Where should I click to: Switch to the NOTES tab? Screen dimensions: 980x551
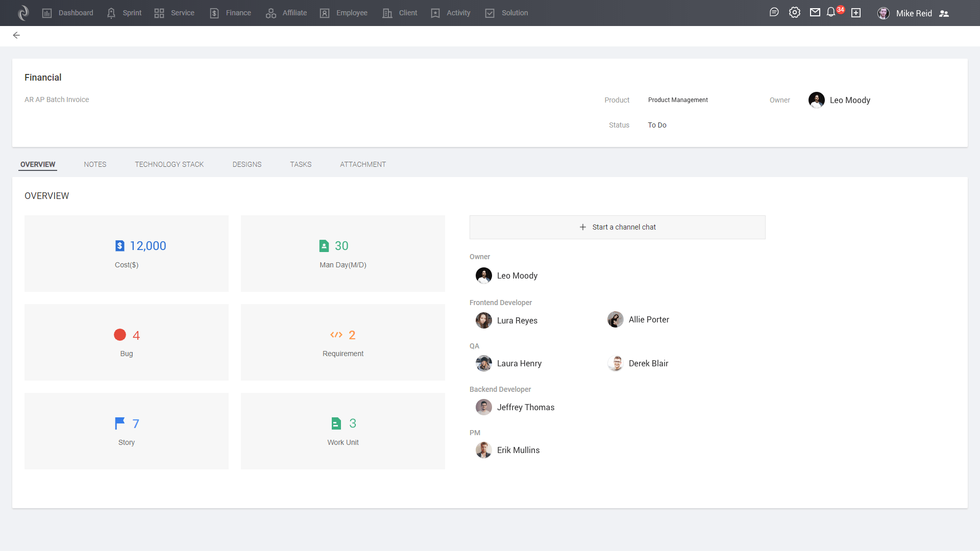pyautogui.click(x=95, y=164)
